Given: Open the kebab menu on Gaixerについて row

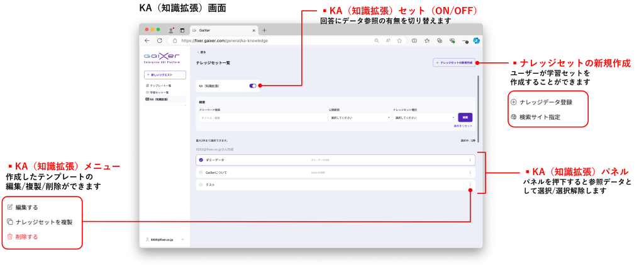Looking at the screenshot, I should point(470,172).
